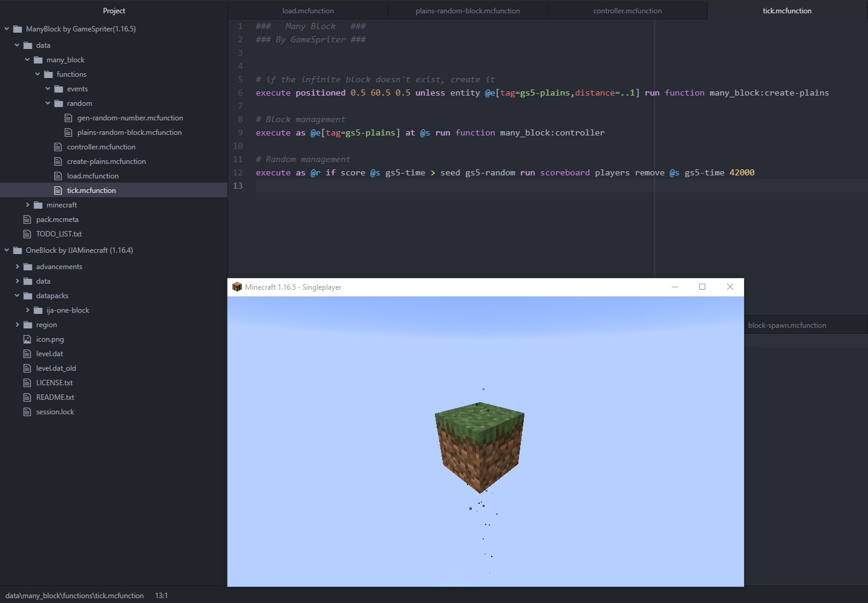The width and height of the screenshot is (868, 603).
Task: Place cursor on the 'Block management' comment line
Action: tap(301, 119)
